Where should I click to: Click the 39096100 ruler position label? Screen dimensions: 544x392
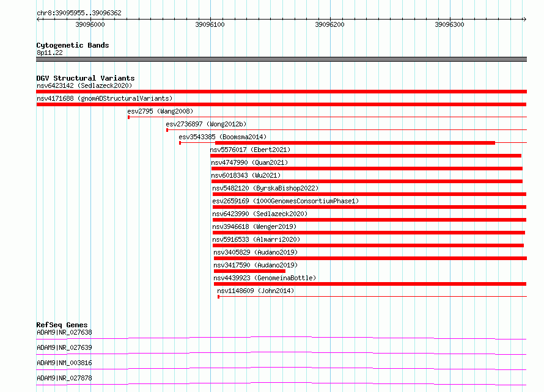210,24
